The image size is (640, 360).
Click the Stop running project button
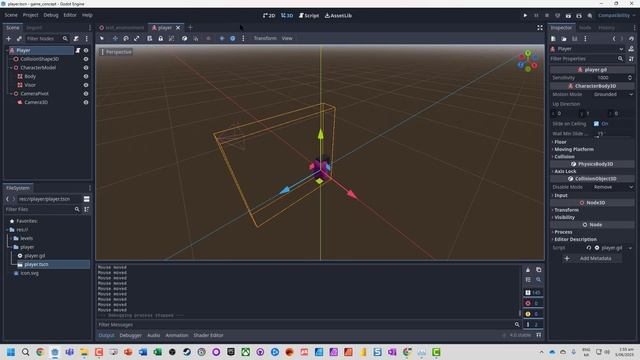click(x=547, y=16)
